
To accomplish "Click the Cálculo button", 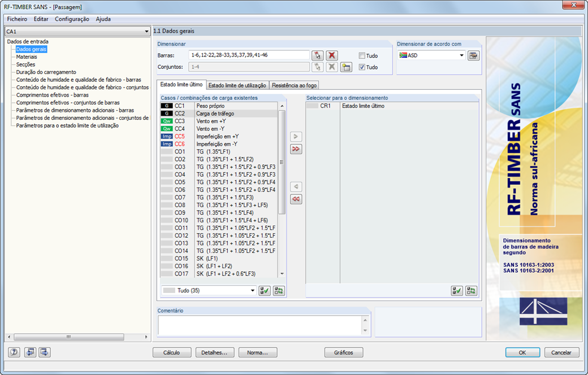I will [172, 352].
